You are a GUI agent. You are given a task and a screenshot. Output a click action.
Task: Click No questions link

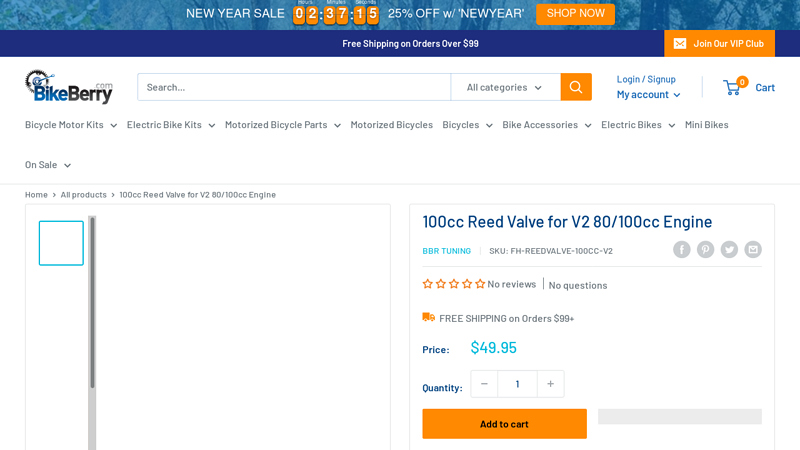click(x=578, y=285)
